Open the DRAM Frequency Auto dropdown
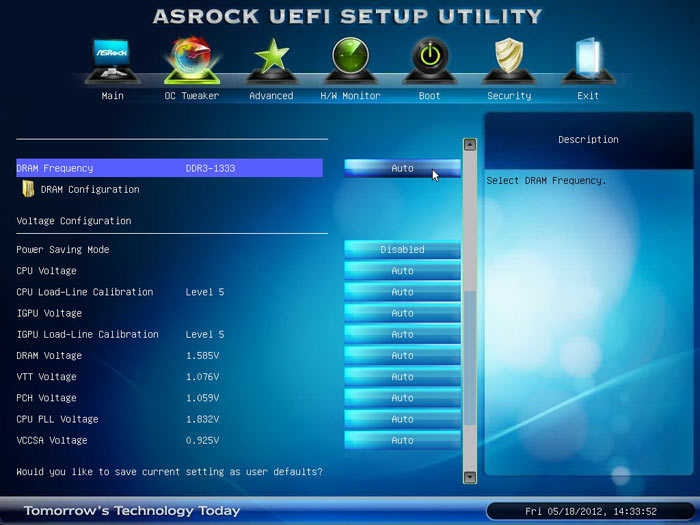 click(x=402, y=168)
